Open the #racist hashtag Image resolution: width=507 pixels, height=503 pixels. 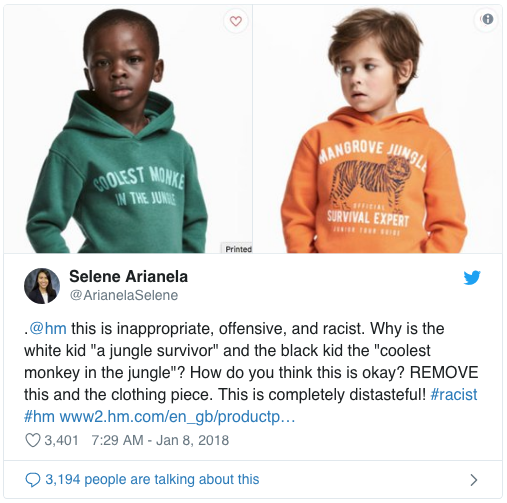tap(454, 394)
